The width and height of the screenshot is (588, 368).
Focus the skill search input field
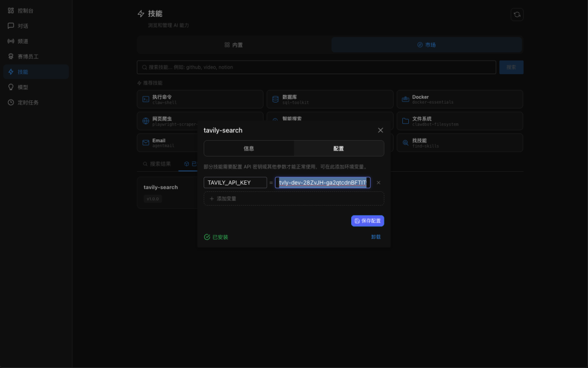coord(316,67)
